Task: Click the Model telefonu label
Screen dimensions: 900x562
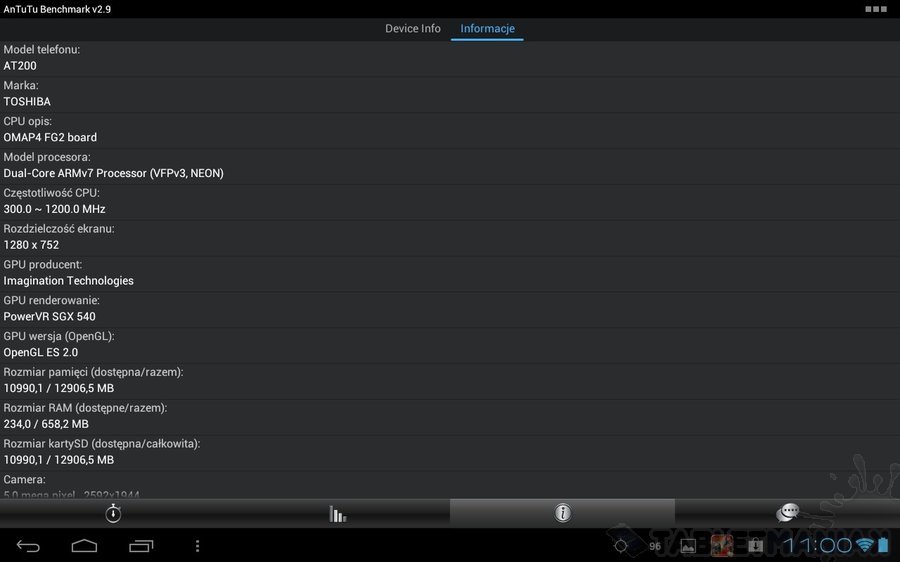Action: (42, 49)
